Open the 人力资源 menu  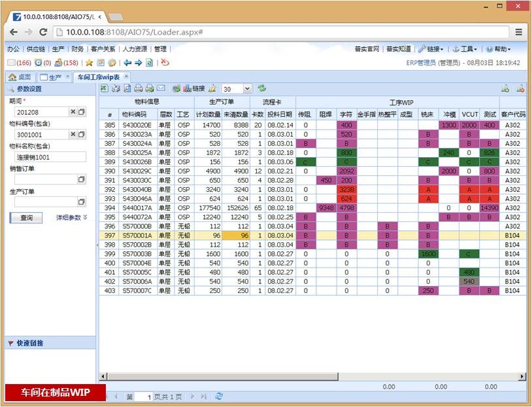(x=135, y=49)
